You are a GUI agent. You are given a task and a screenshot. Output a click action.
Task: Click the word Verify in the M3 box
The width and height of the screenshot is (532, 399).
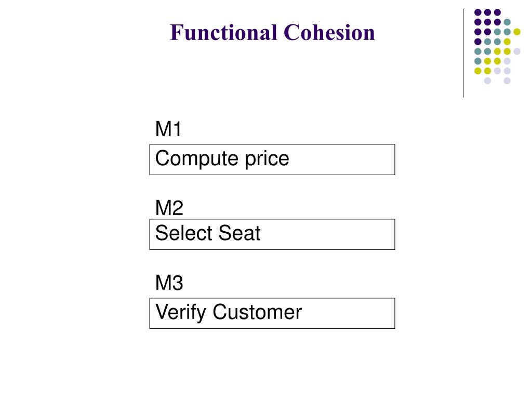click(x=180, y=312)
